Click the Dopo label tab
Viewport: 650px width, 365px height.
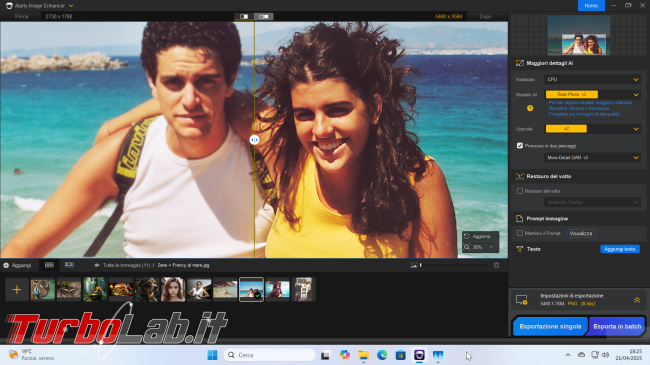485,17
